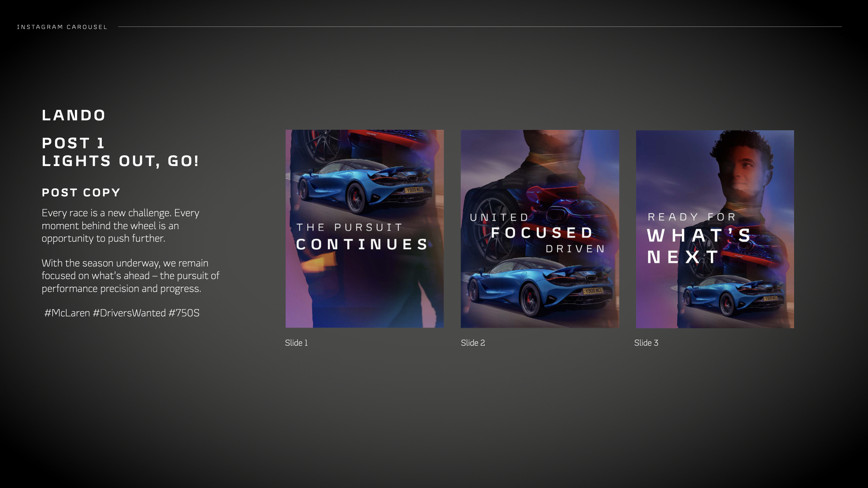The width and height of the screenshot is (868, 488).
Task: Click the 'Slide 3' caption
Action: coord(646,343)
